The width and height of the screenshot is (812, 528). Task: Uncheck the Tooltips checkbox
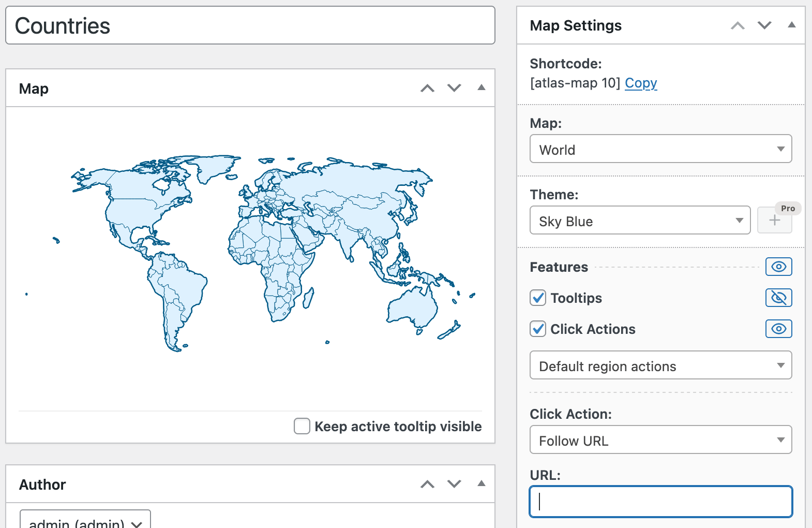[538, 298]
